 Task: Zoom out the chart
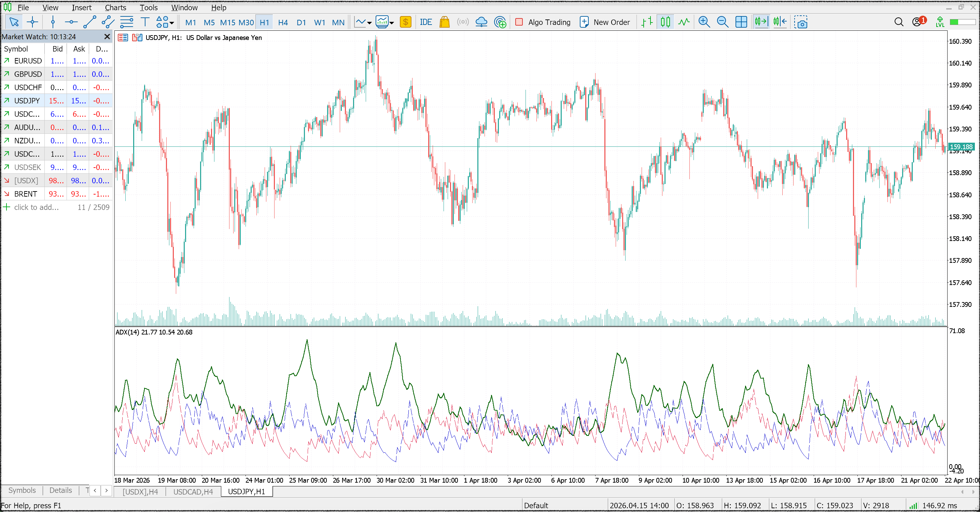coord(723,22)
